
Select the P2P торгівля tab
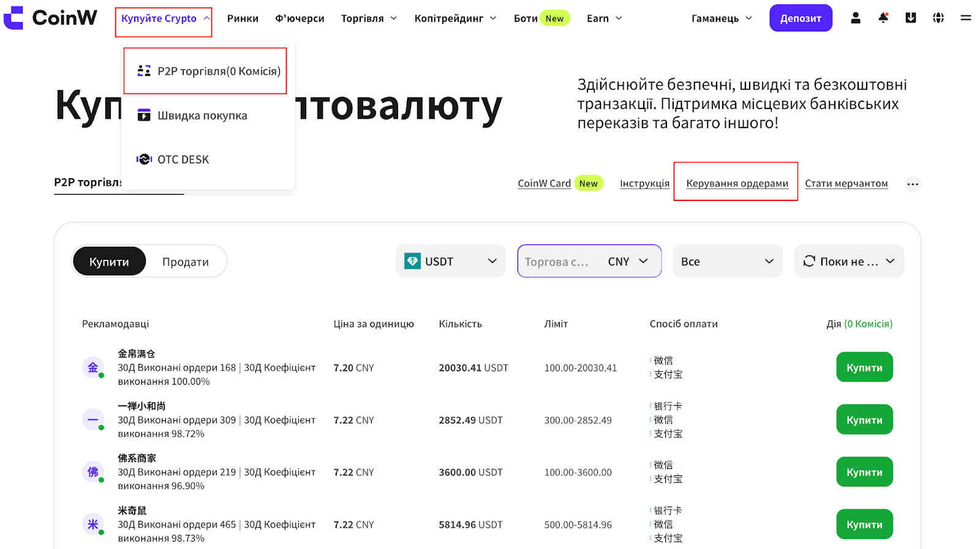88,183
